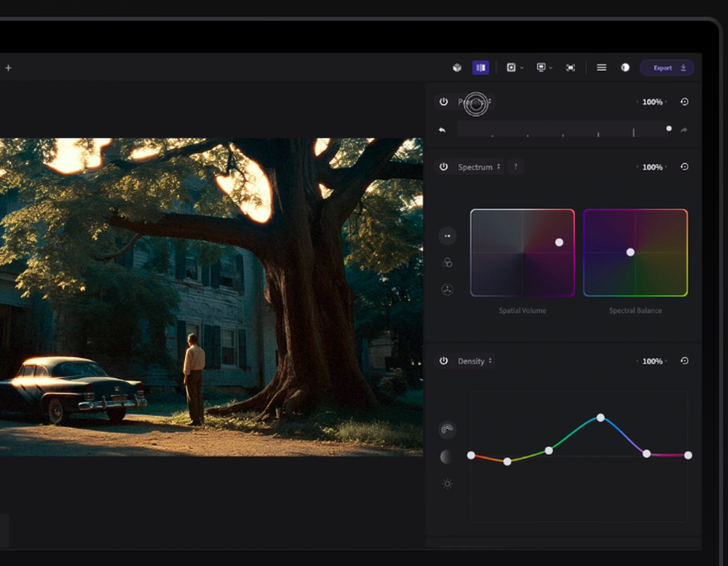Image resolution: width=728 pixels, height=566 pixels.
Task: Add a new tab with plus icon
Action: 8,68
